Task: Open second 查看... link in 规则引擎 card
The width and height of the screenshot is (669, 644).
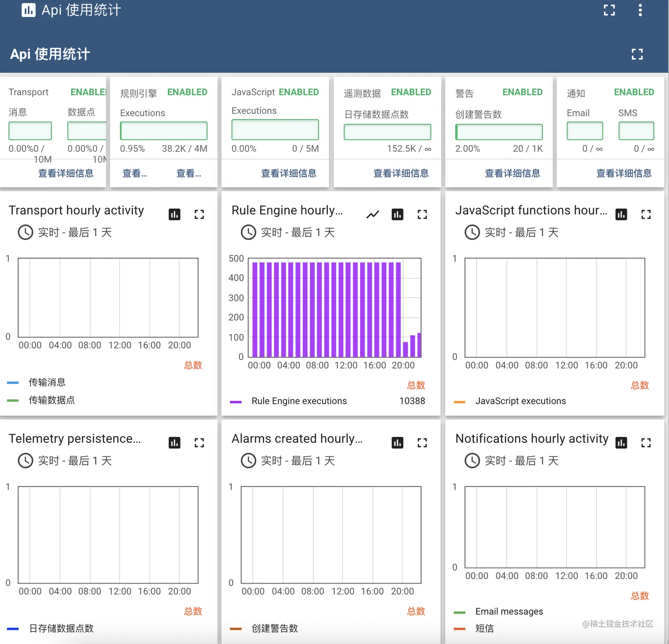Action: point(189,173)
